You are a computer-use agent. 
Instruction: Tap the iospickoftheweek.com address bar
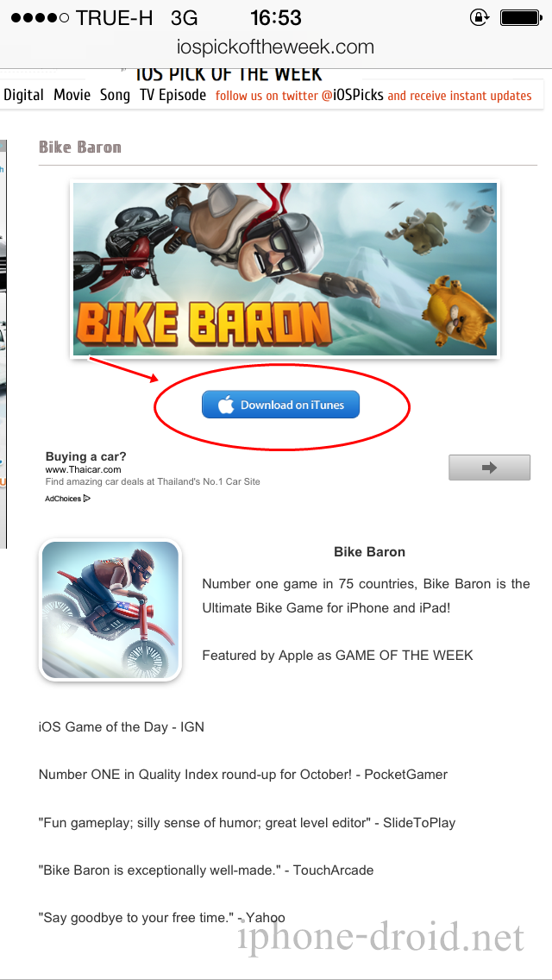click(x=276, y=47)
